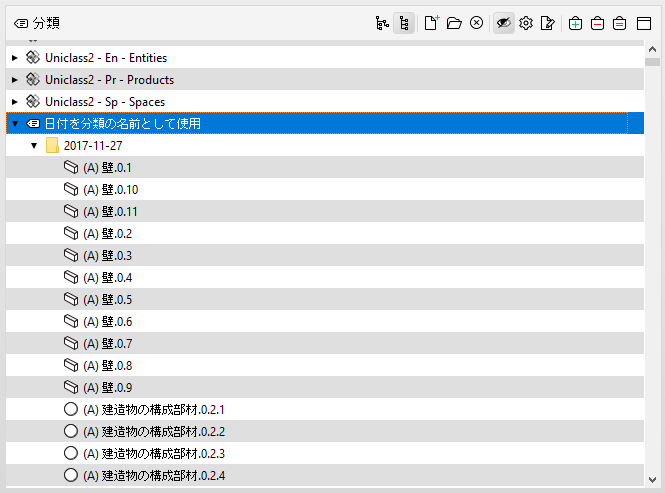Select (A) 壁.0.3 item
Image resolution: width=665 pixels, height=493 pixels.
click(325, 256)
